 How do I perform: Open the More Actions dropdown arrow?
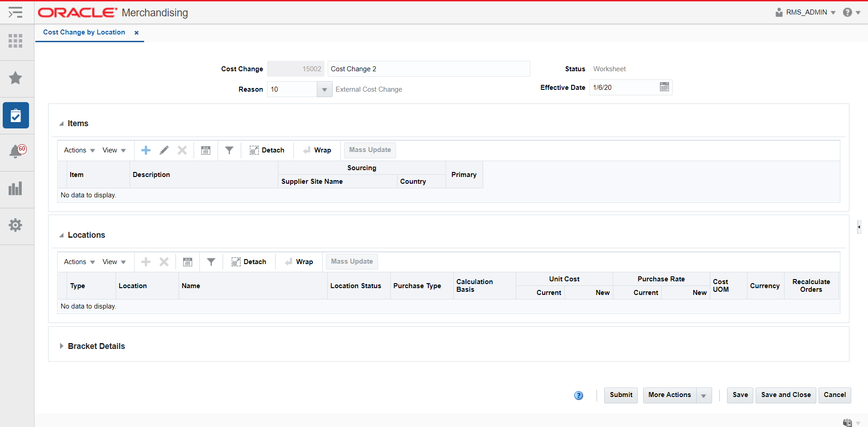coord(703,395)
